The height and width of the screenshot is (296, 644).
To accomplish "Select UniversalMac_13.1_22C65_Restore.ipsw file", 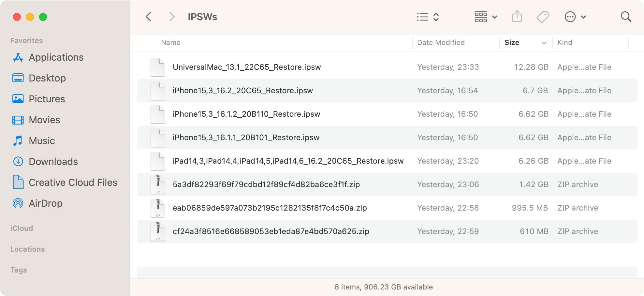I will click(247, 67).
